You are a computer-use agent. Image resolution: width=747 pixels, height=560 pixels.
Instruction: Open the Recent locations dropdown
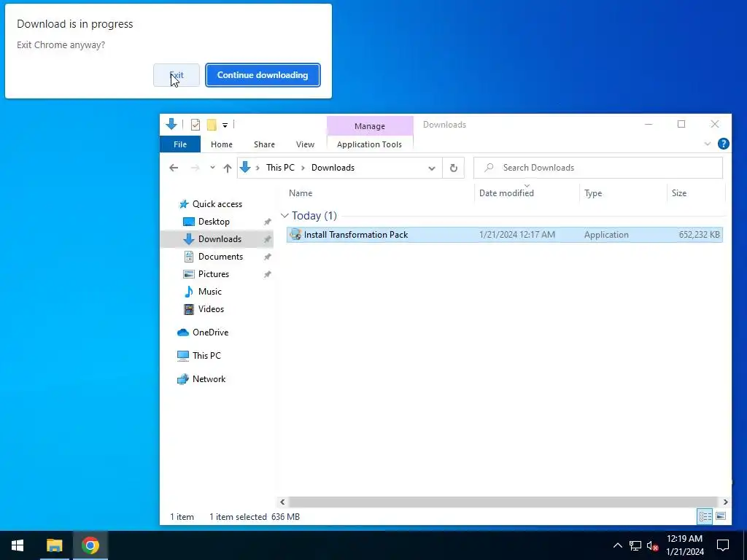tap(212, 168)
